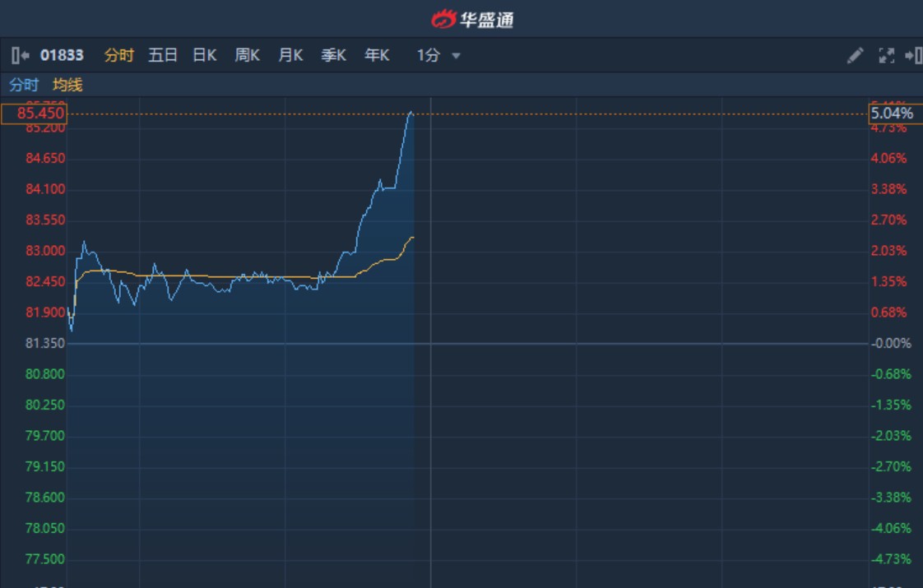Click the 80.800 price axis label

(45, 373)
